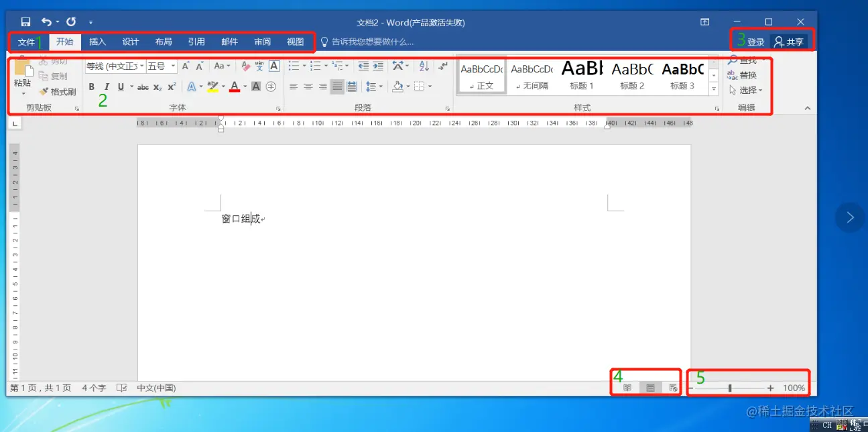Toggle italic formatting I
The height and width of the screenshot is (432, 868).
click(x=106, y=87)
